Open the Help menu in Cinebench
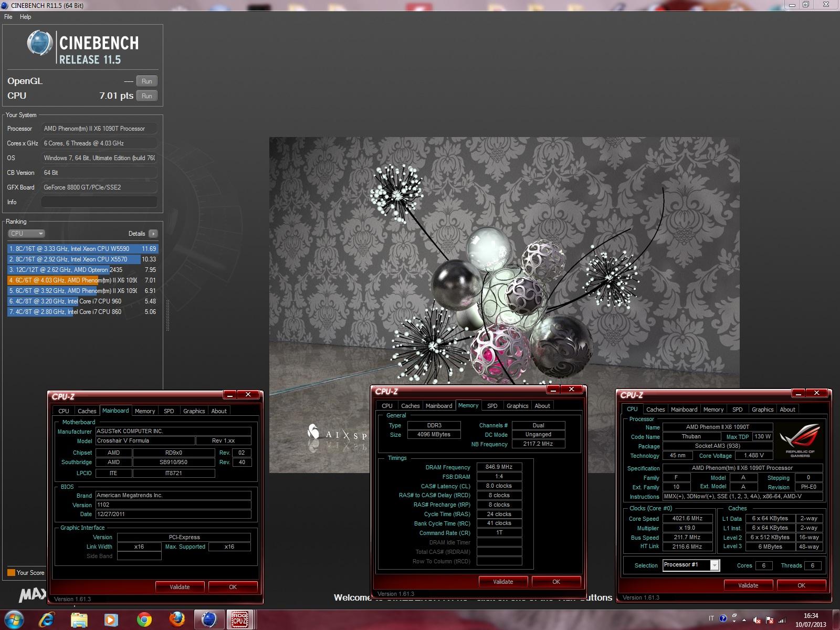 [x=25, y=17]
